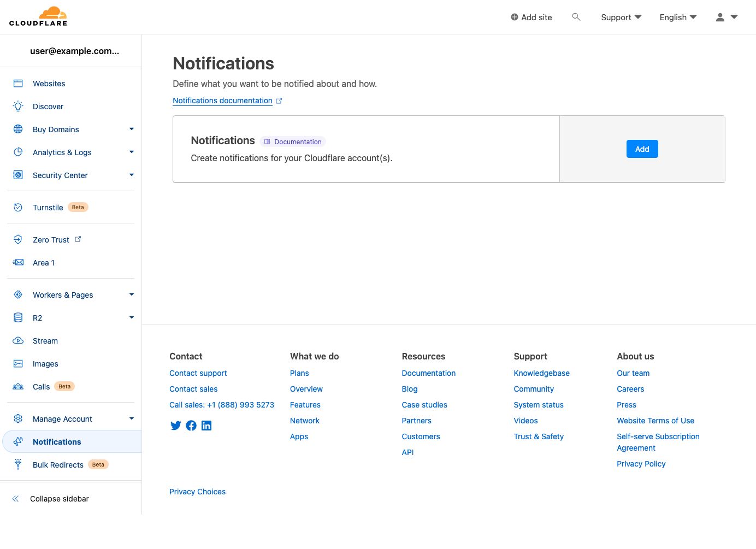Open the Support dropdown menu

pyautogui.click(x=621, y=17)
